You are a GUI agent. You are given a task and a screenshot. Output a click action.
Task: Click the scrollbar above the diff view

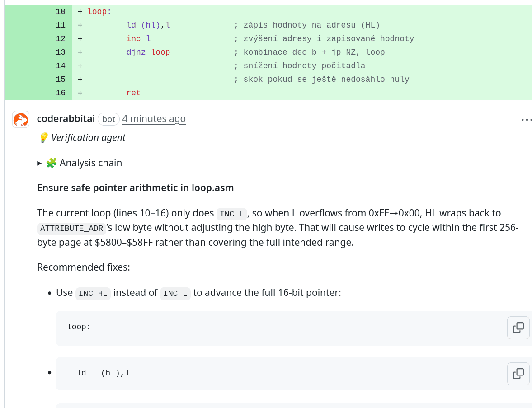tap(266, 2)
